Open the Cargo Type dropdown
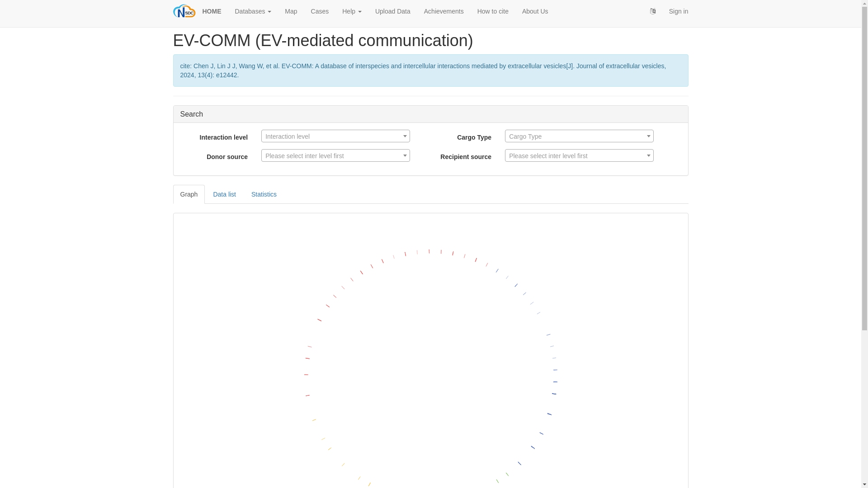Viewport: 868px width, 488px height. [x=579, y=136]
